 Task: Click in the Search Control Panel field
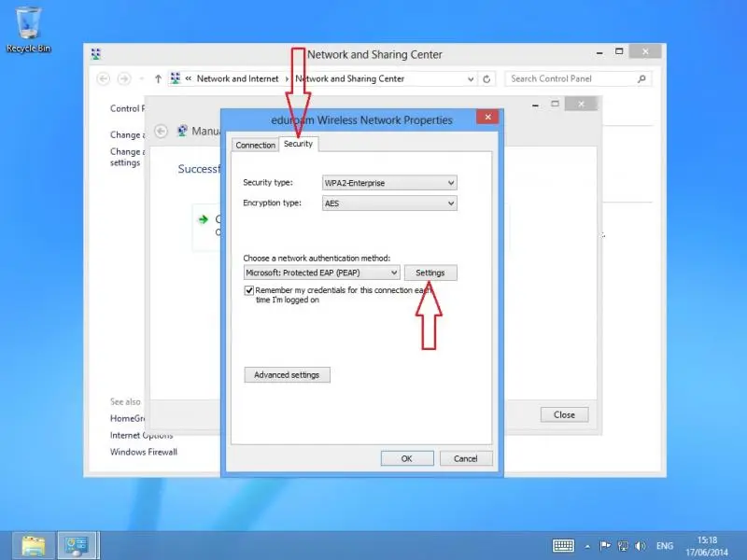[x=571, y=79]
